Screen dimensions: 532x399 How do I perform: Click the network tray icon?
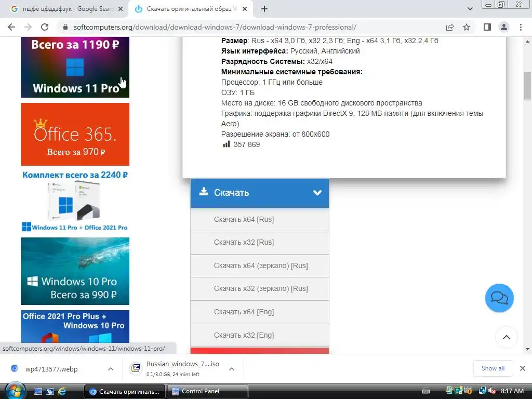coord(482,391)
